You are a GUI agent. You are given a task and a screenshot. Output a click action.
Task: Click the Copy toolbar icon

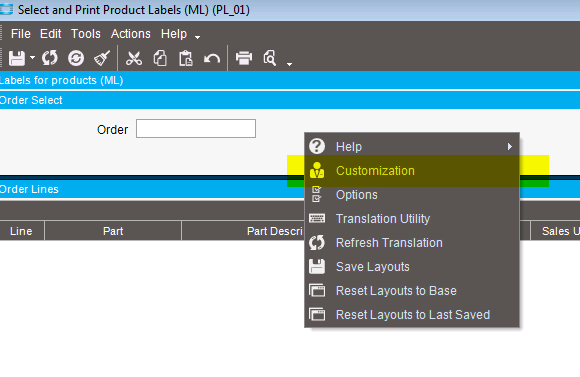160,58
